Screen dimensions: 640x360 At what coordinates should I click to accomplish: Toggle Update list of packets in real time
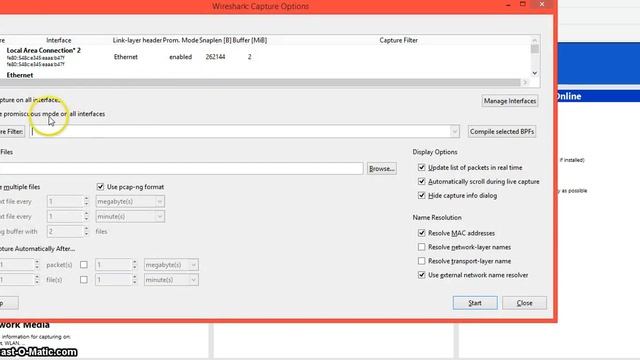(x=422, y=167)
